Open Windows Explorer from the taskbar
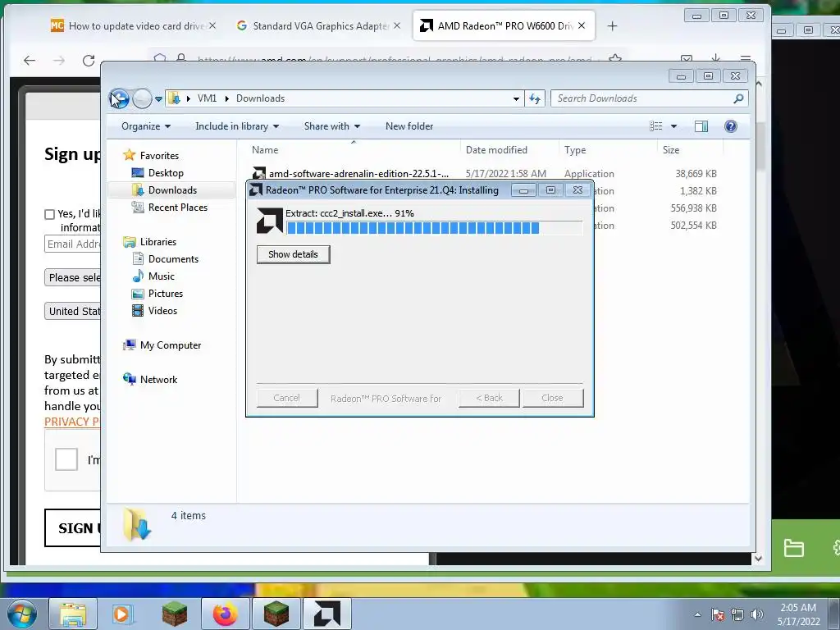The height and width of the screenshot is (630, 840). [73, 614]
